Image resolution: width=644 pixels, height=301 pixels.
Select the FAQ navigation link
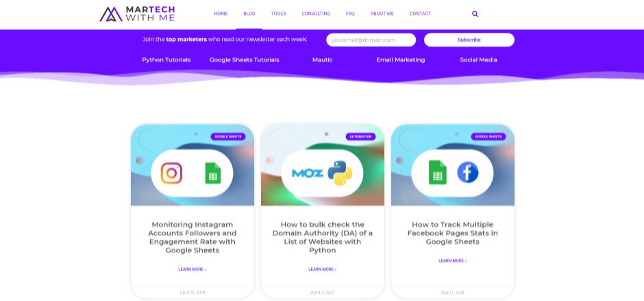(350, 14)
